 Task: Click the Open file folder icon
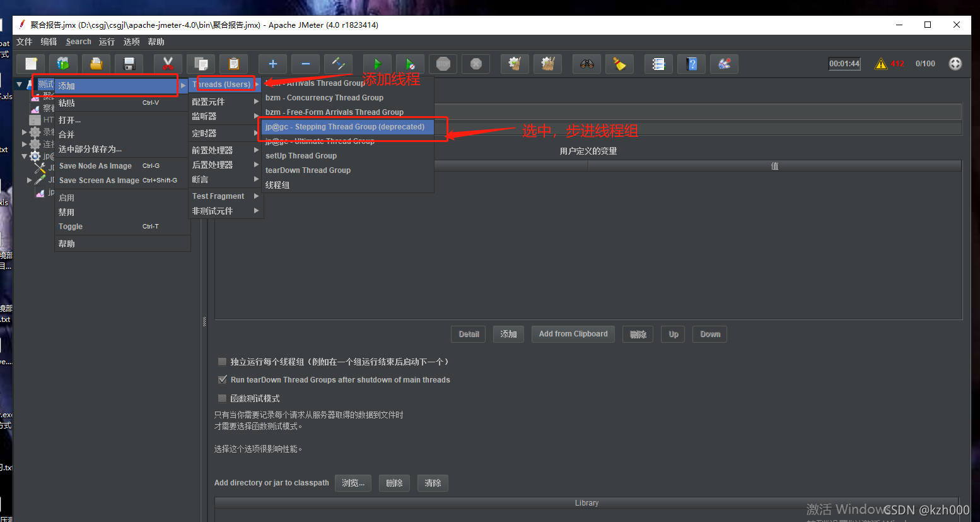(96, 64)
